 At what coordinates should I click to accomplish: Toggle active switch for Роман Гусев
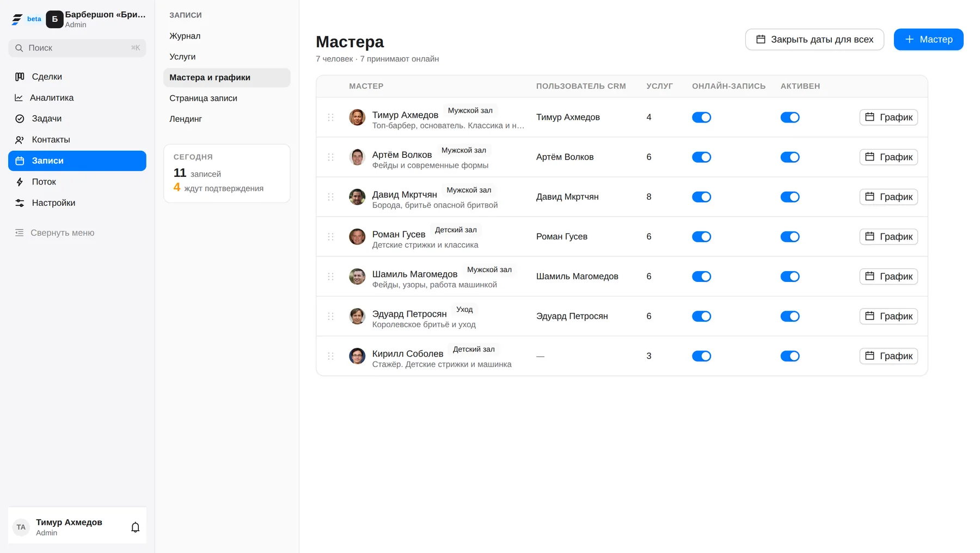tap(790, 236)
